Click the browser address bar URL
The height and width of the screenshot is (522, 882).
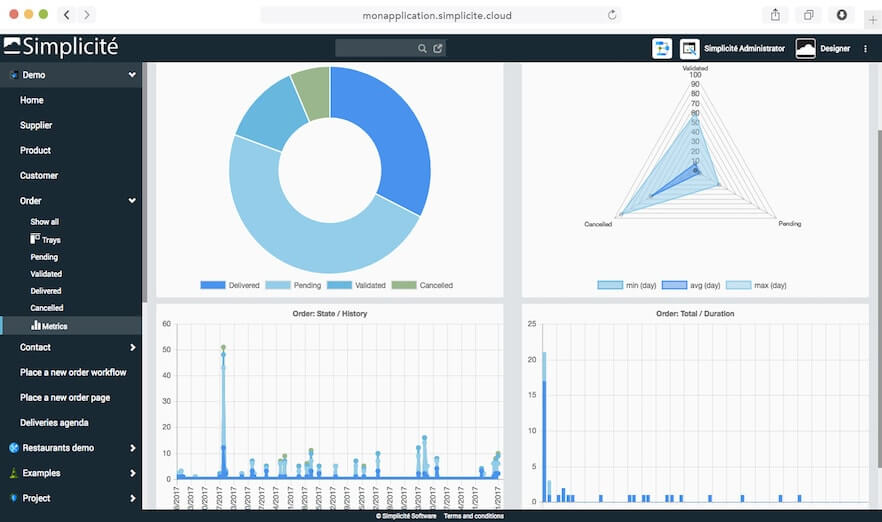pos(437,15)
